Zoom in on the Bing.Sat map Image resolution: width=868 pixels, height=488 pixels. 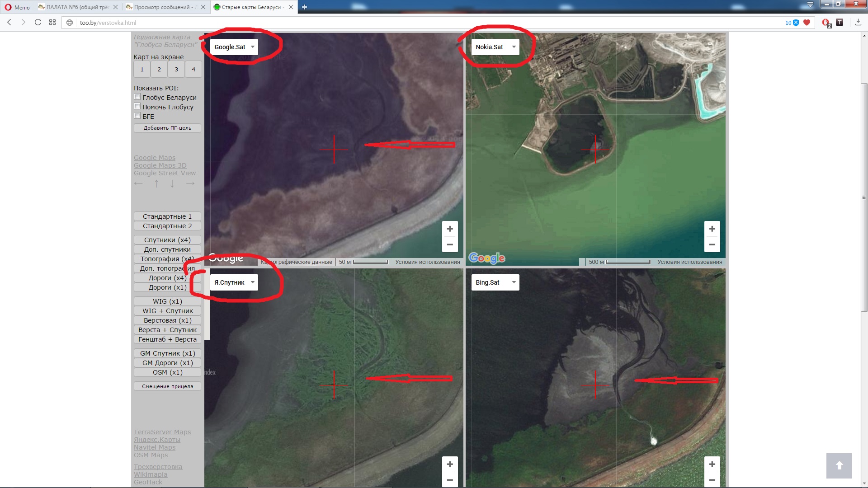(x=712, y=464)
